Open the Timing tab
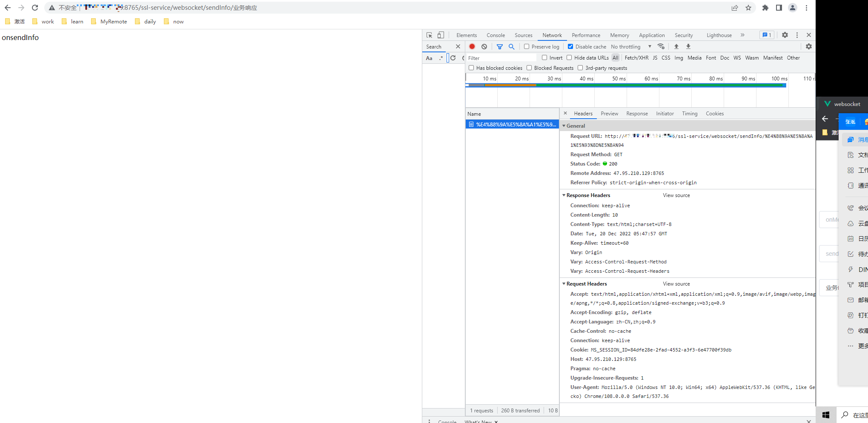Image resolution: width=868 pixels, height=423 pixels. tap(690, 114)
